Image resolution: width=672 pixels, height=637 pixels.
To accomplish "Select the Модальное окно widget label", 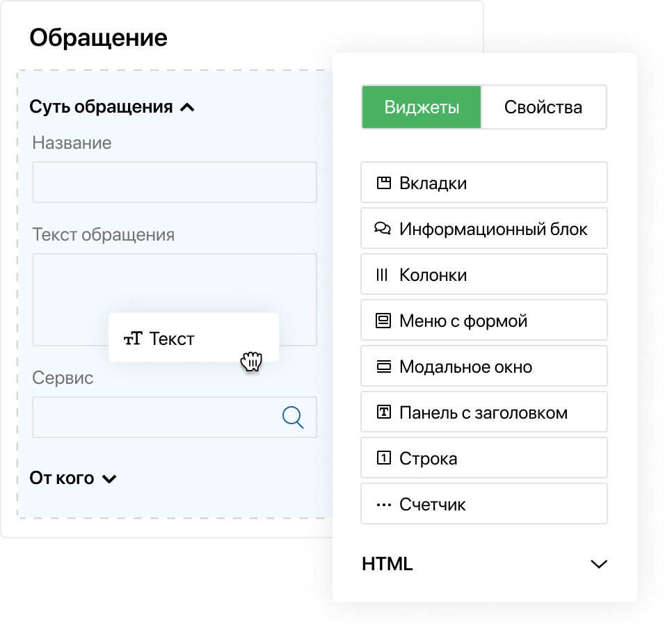I will pyautogui.click(x=466, y=367).
